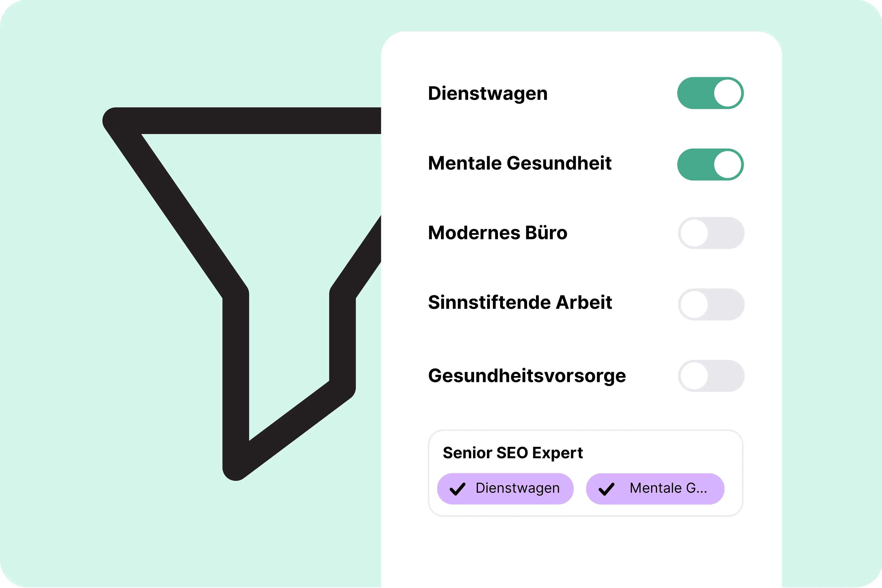Select the checkmark icon in Mentale G... tag
Image resolution: width=882 pixels, height=588 pixels.
607,489
